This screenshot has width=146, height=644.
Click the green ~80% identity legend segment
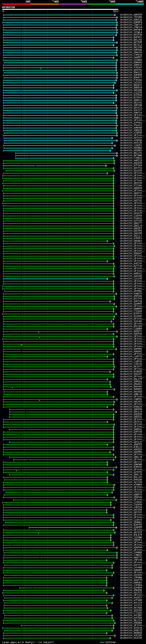(101, 4)
